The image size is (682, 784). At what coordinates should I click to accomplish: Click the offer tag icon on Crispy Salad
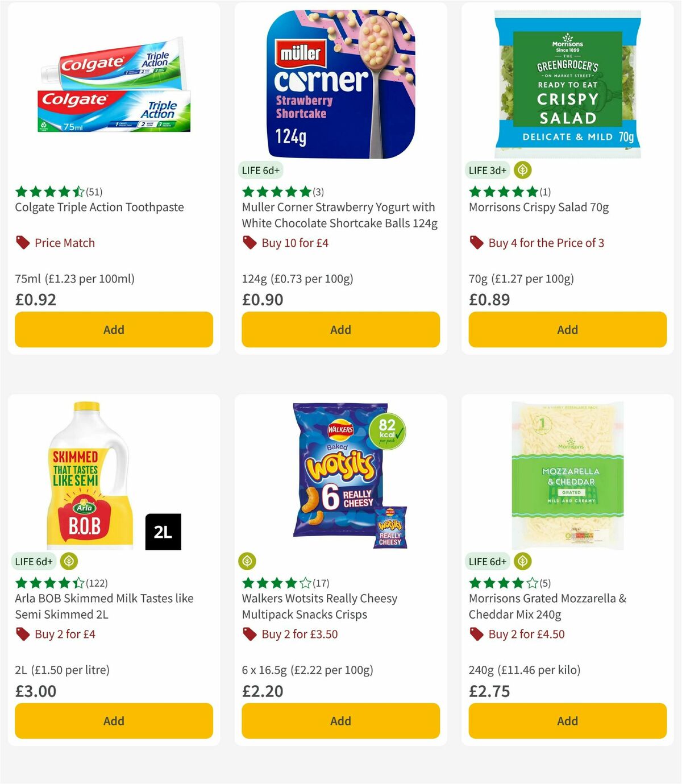coord(476,242)
